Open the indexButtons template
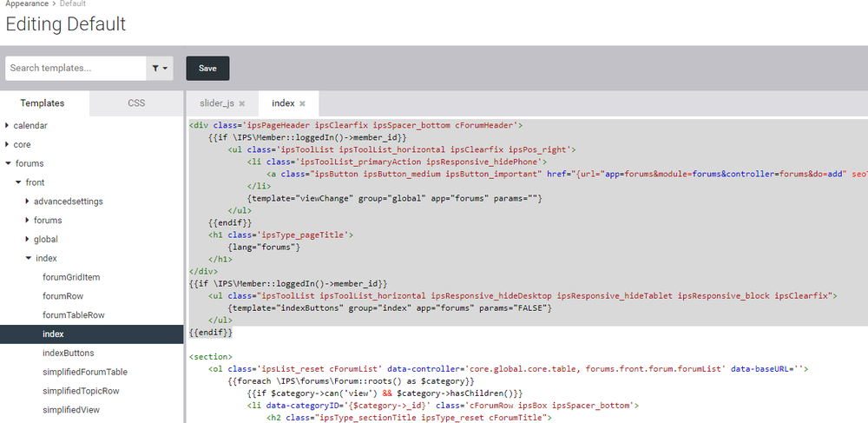This screenshot has width=868, height=423. (68, 354)
